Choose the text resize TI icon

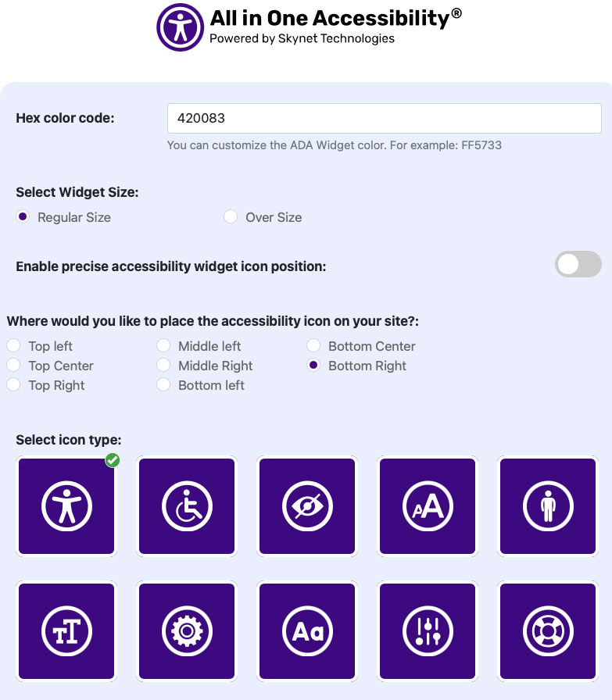(66, 631)
